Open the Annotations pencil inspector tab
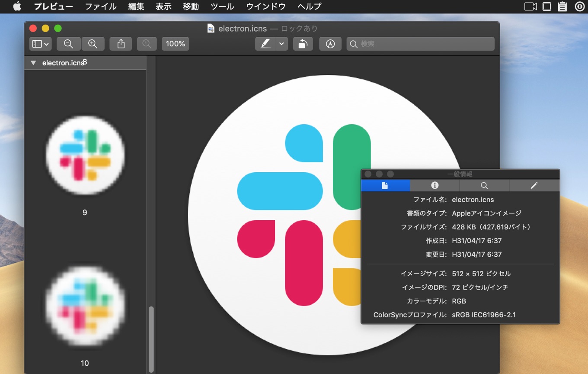This screenshot has width=588, height=374. tap(534, 185)
